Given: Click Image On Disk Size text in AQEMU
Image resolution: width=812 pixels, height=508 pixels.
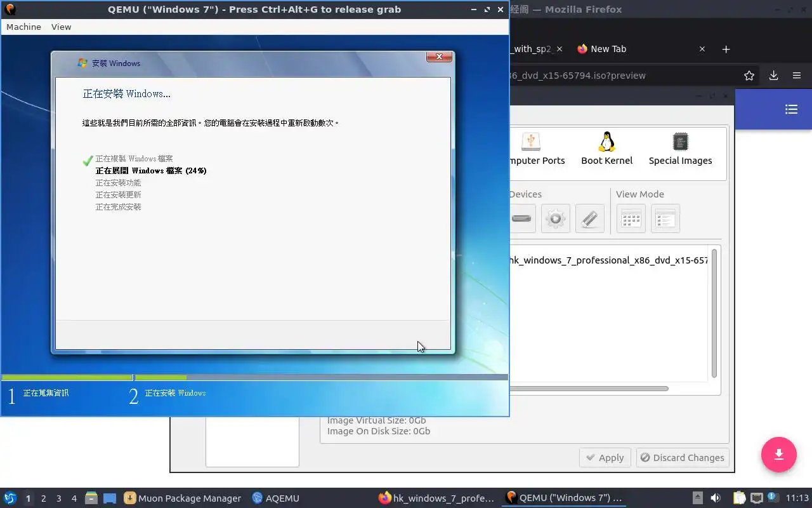Looking at the screenshot, I should pyautogui.click(x=379, y=431).
